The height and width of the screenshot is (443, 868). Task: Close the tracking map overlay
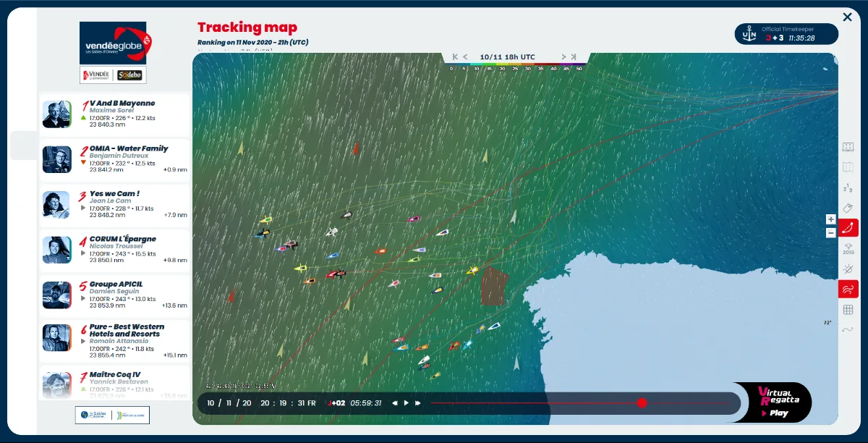tap(847, 17)
